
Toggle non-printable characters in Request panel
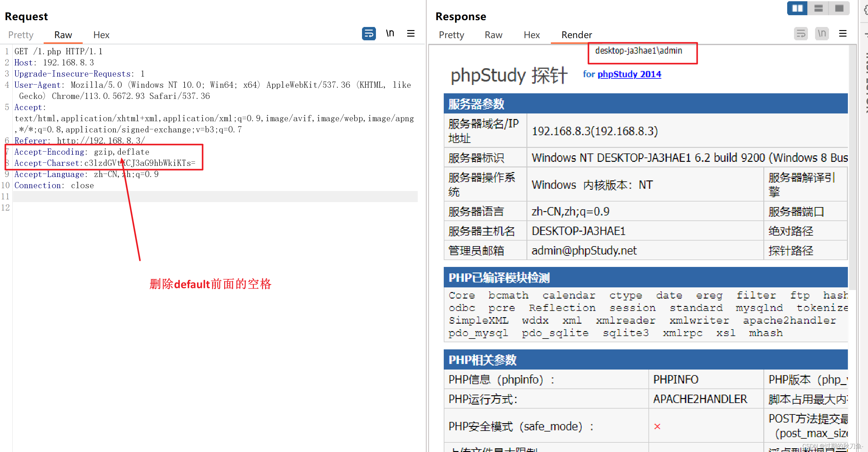(390, 34)
